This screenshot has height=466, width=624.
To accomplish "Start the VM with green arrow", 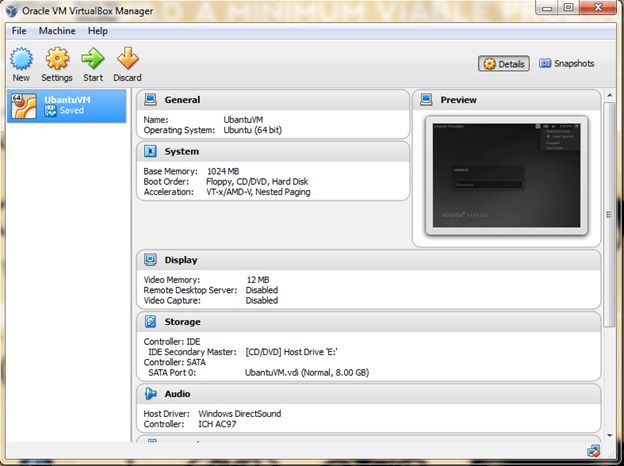I will (93, 59).
